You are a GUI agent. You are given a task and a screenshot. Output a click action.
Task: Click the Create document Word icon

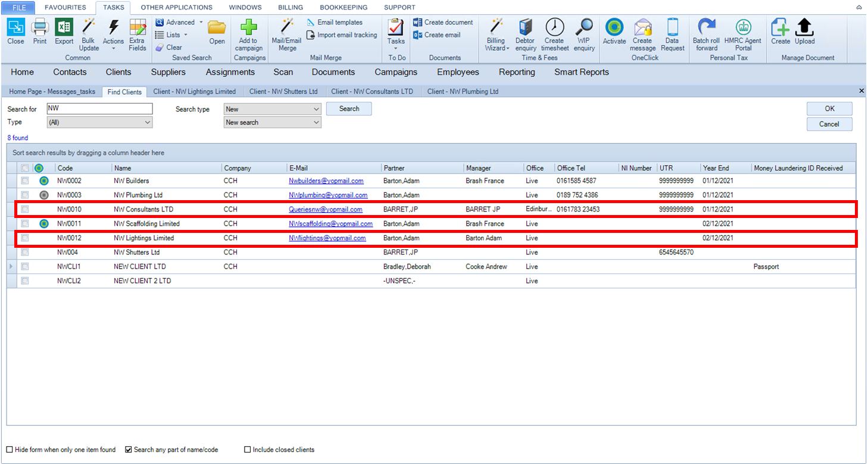(x=417, y=22)
